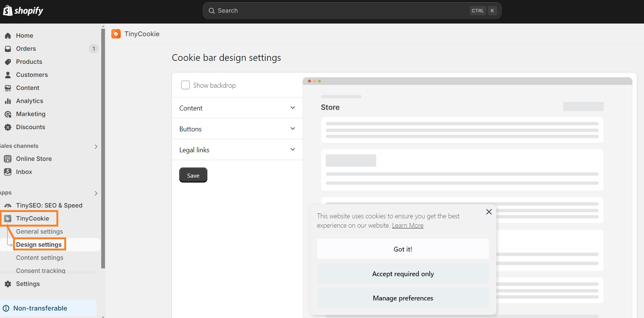Image resolution: width=644 pixels, height=318 pixels.
Task: Click the Non-transferable info icon
Action: tap(6, 308)
